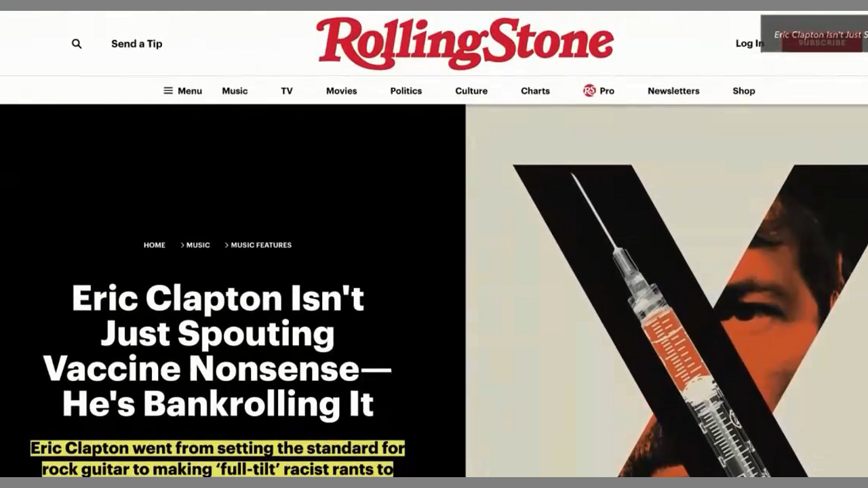The height and width of the screenshot is (488, 868).
Task: Open the Culture section
Action: click(471, 91)
